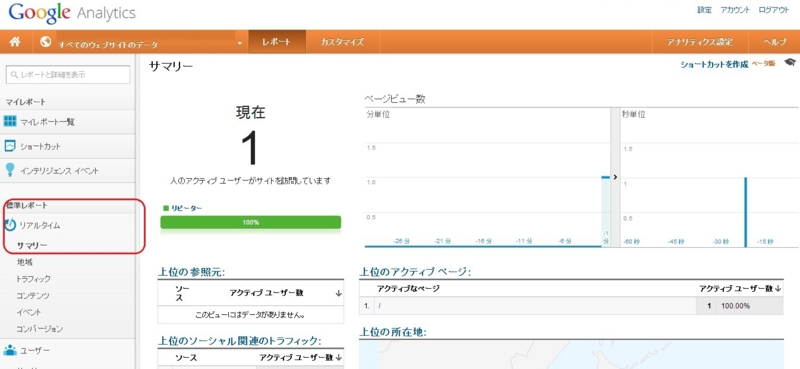Click the ログアウト link
Image resolution: width=800 pixels, height=369 pixels.
click(x=773, y=10)
